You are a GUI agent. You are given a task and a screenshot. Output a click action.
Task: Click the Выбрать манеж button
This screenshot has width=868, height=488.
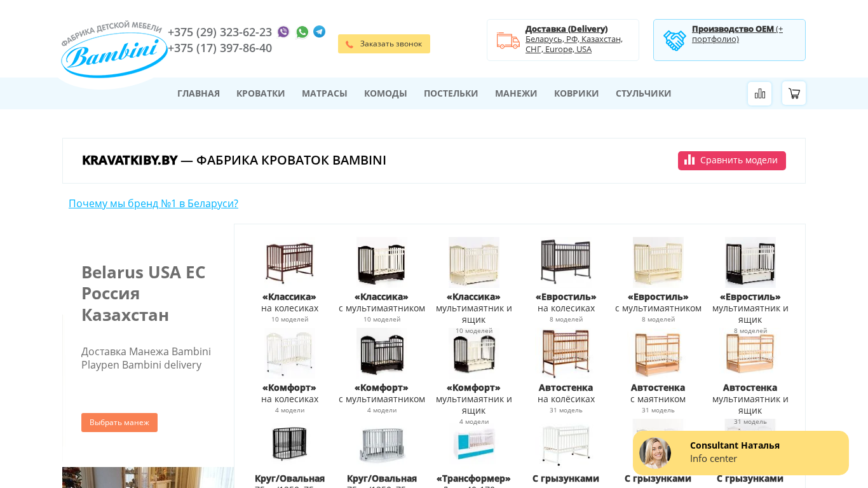(x=119, y=423)
